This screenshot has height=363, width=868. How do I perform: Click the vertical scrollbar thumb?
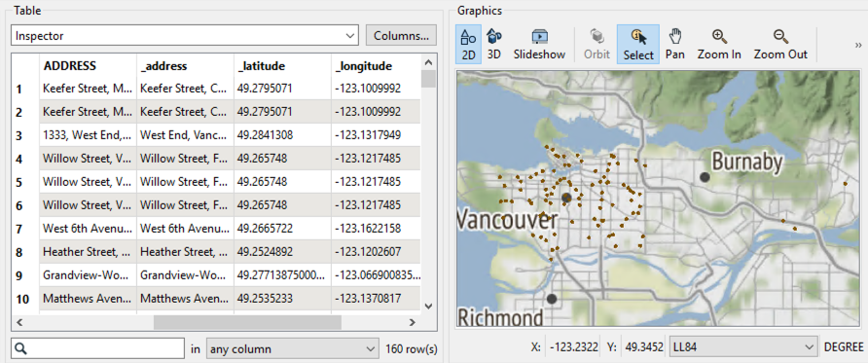(428, 79)
